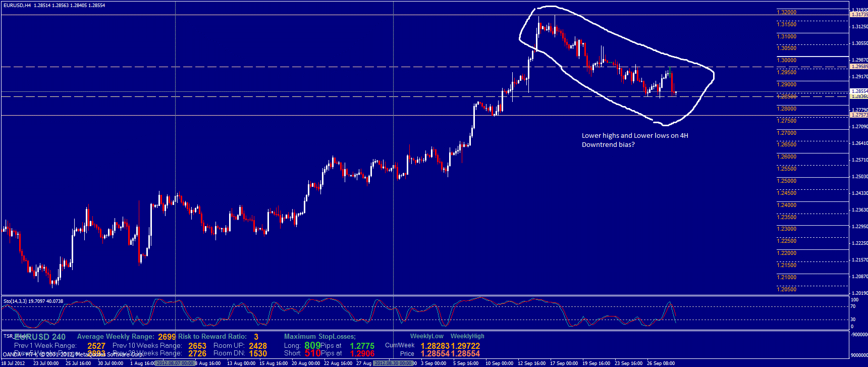868x367 pixels.
Task: Click the highlighted 2012.08.07 00:00 date marker
Action: (x=175, y=363)
